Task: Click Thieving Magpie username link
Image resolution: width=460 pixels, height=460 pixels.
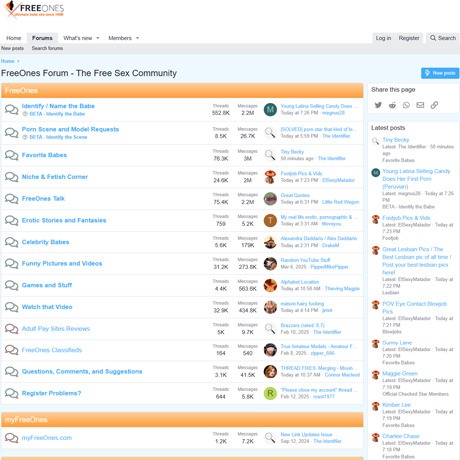Action: 342,289
